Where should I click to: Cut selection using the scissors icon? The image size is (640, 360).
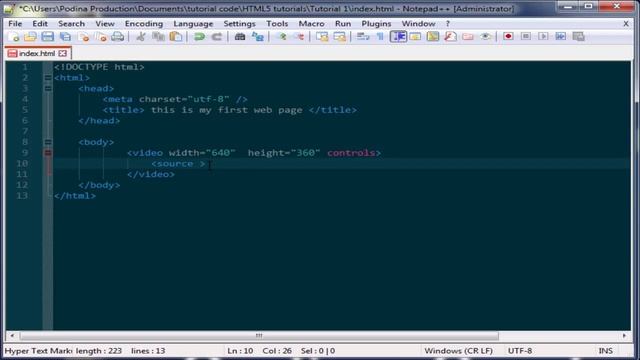[141, 37]
